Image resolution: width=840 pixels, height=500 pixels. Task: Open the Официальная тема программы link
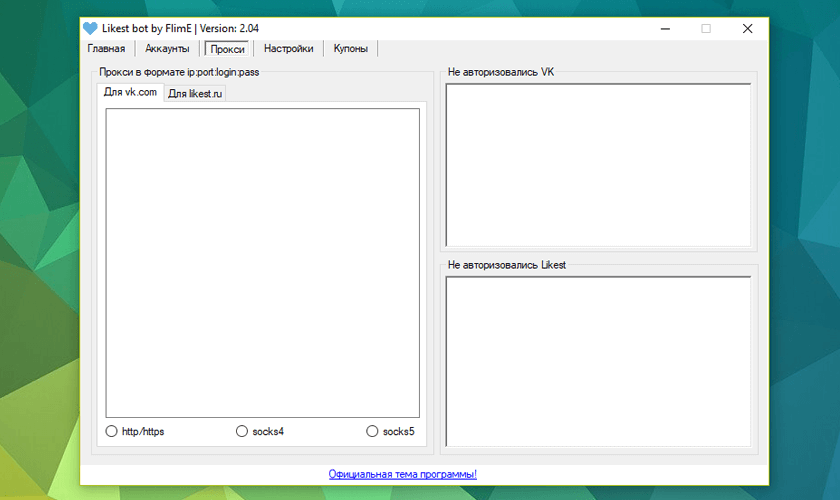click(x=402, y=474)
